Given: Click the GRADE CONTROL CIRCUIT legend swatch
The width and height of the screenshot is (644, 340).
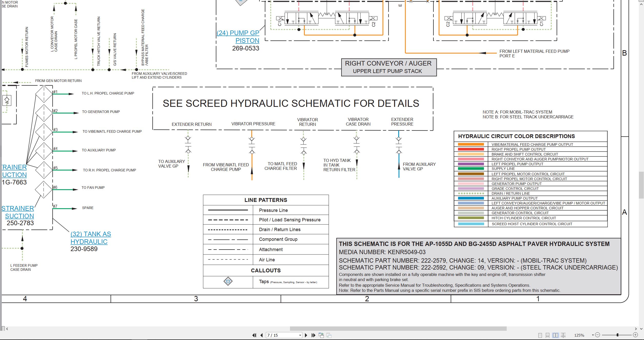Looking at the screenshot, I should click(471, 189).
